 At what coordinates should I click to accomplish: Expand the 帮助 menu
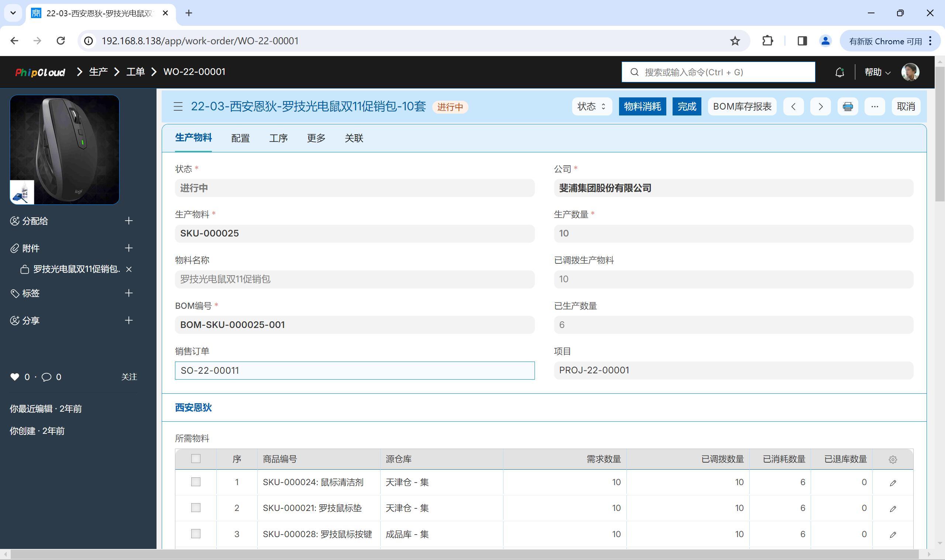pyautogui.click(x=877, y=72)
